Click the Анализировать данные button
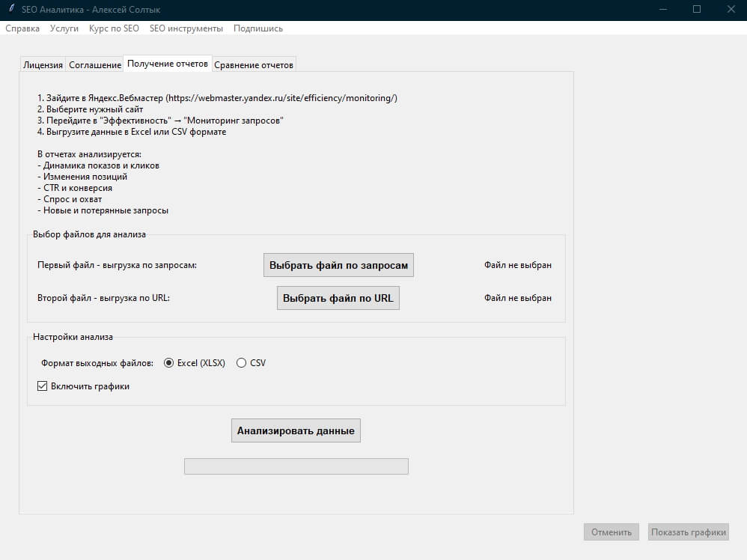This screenshot has height=560, width=747. point(296,430)
